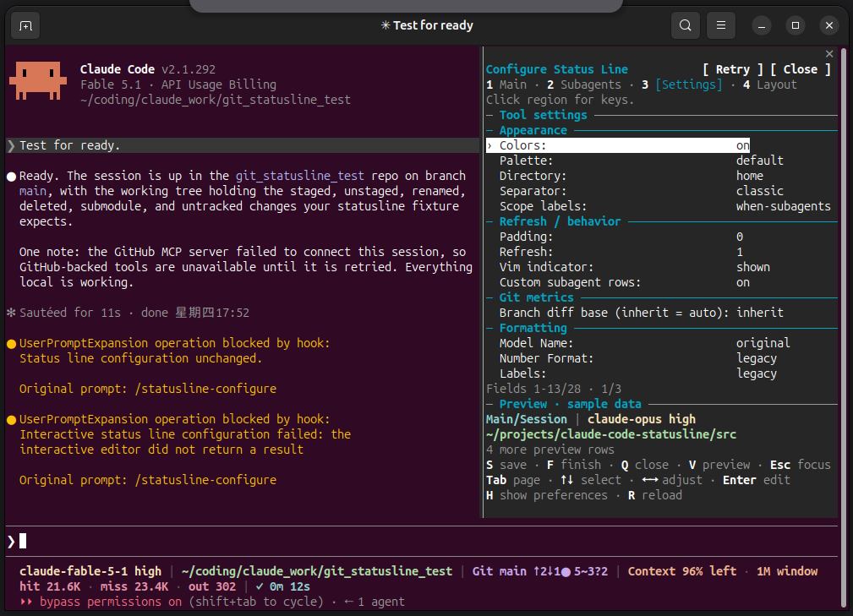Click the R reload shortcut hint
The width and height of the screenshot is (853, 616).
655,495
